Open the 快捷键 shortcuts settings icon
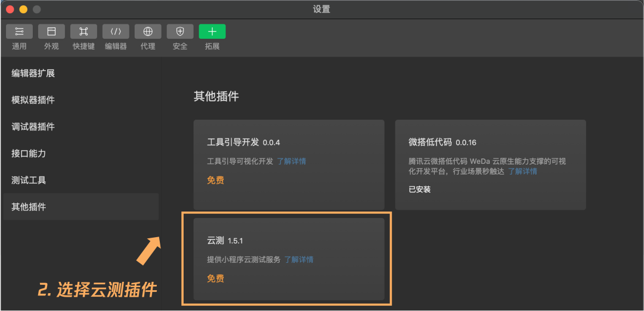Screen dimensions: 644x311 tap(84, 32)
